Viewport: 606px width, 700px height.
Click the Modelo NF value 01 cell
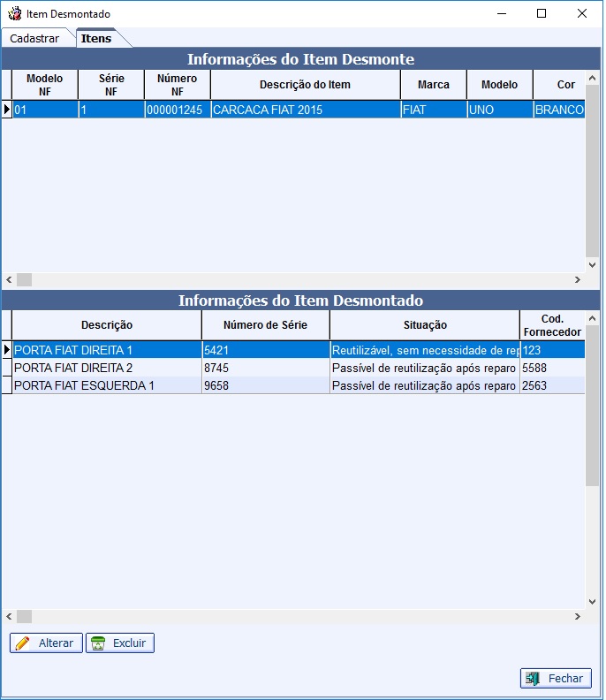(x=45, y=110)
